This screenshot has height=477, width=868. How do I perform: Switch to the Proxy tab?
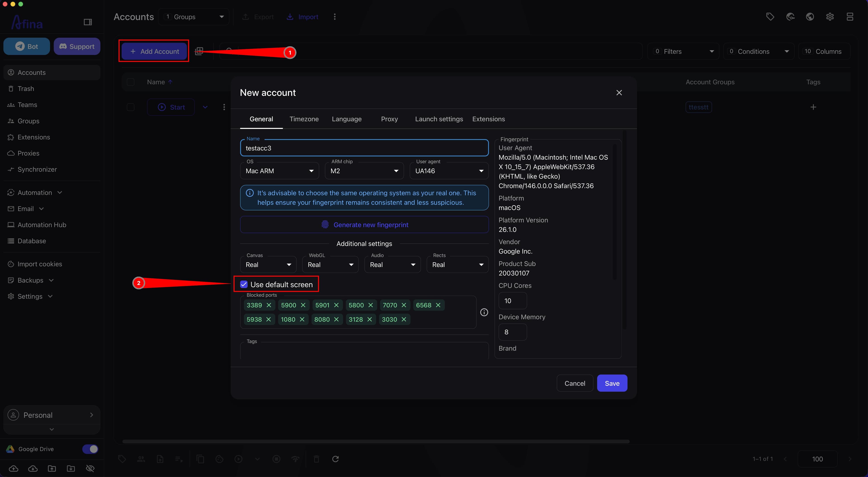(x=389, y=119)
